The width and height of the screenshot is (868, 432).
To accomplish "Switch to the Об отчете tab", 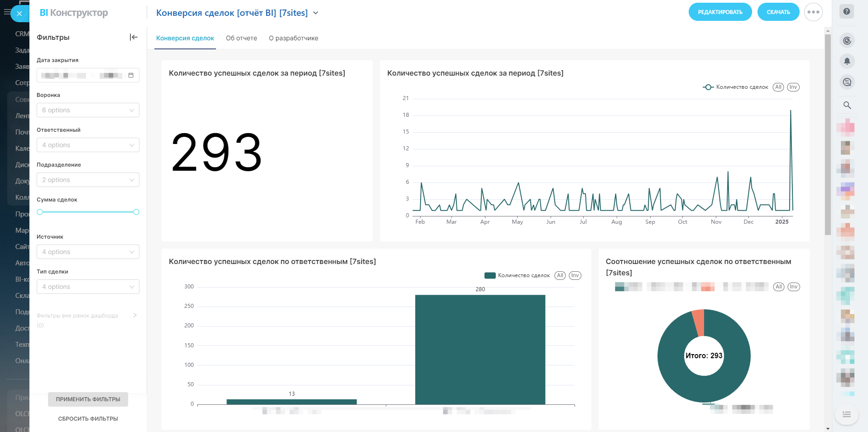I will tap(241, 38).
